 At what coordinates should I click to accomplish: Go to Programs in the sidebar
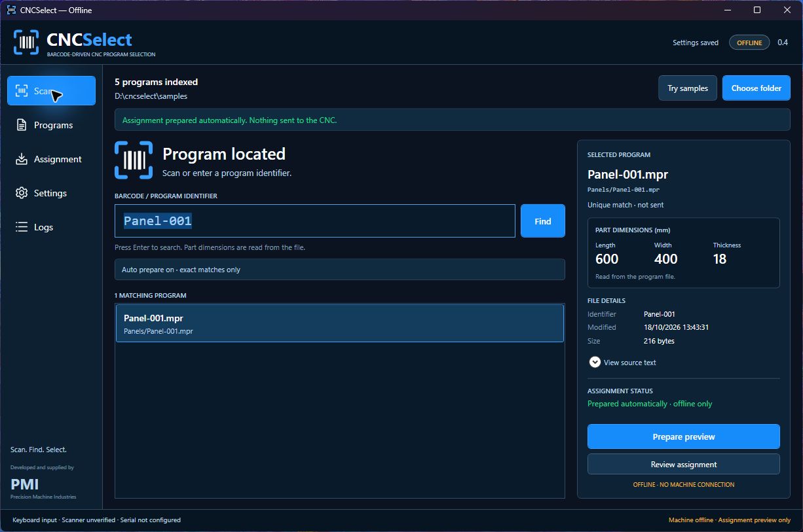(x=51, y=125)
